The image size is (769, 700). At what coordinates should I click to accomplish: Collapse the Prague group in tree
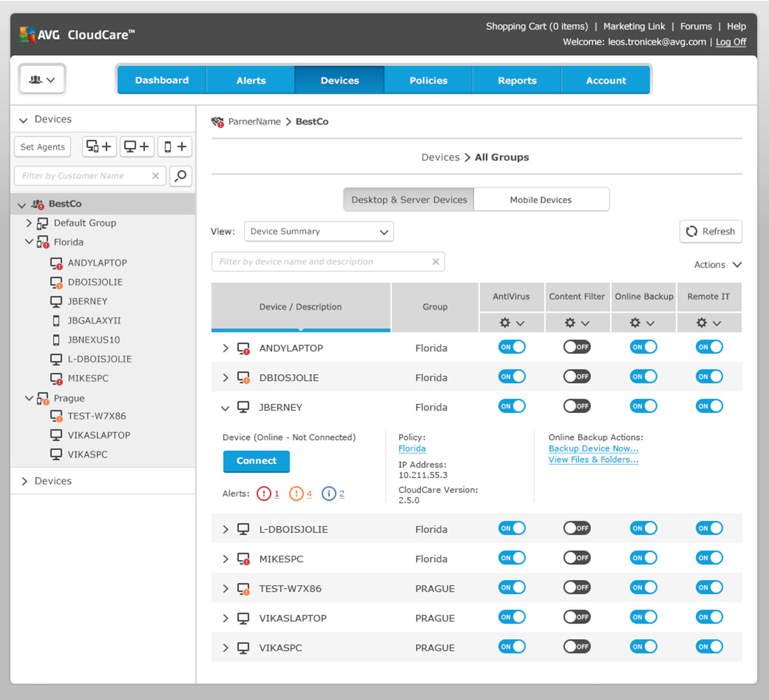(29, 398)
